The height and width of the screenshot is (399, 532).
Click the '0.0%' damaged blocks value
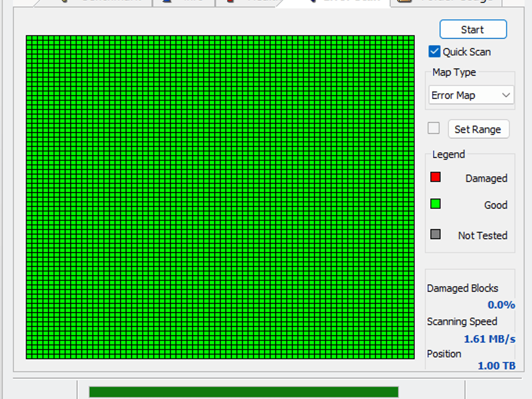tap(501, 305)
